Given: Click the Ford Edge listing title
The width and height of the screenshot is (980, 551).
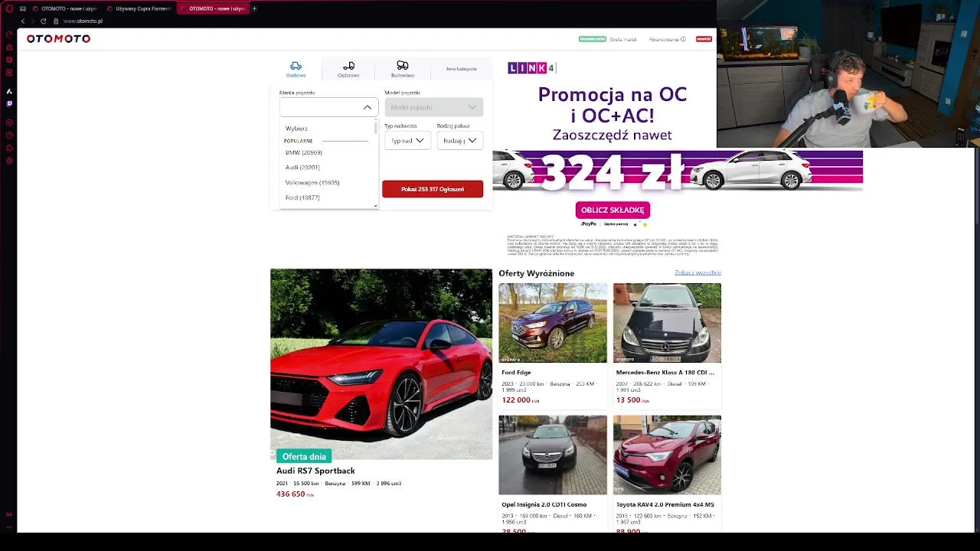Looking at the screenshot, I should point(516,373).
